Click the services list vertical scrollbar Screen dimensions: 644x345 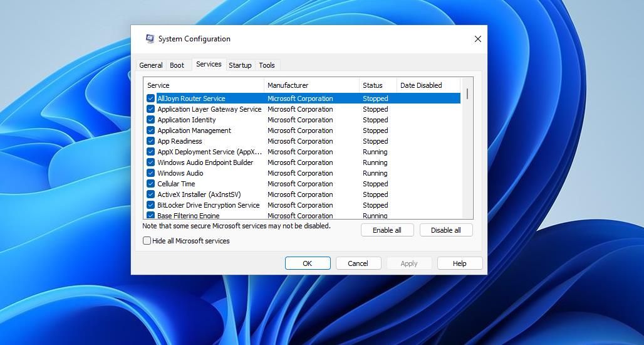(x=467, y=151)
